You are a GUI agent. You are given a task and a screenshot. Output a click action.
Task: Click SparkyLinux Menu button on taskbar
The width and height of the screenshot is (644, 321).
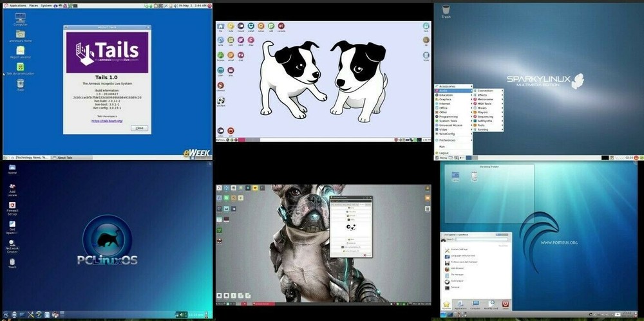[441, 158]
